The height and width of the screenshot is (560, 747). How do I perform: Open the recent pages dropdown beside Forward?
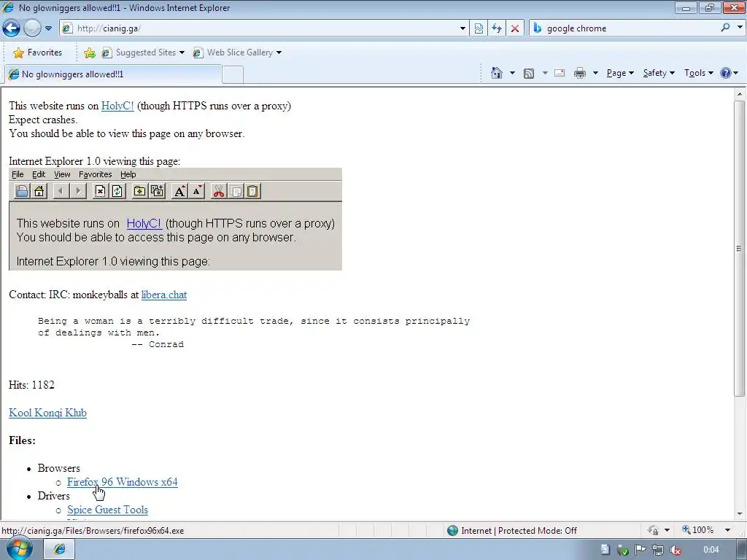(x=48, y=28)
